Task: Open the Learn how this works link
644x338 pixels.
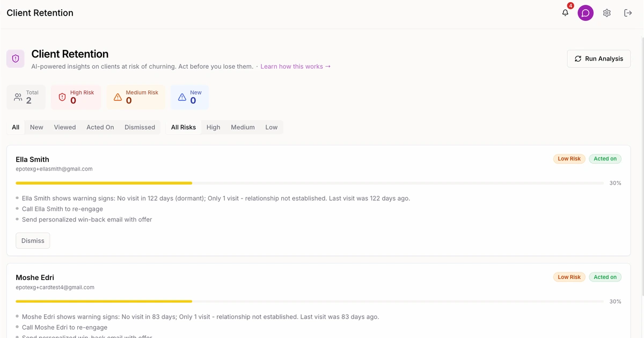Action: pyautogui.click(x=295, y=67)
